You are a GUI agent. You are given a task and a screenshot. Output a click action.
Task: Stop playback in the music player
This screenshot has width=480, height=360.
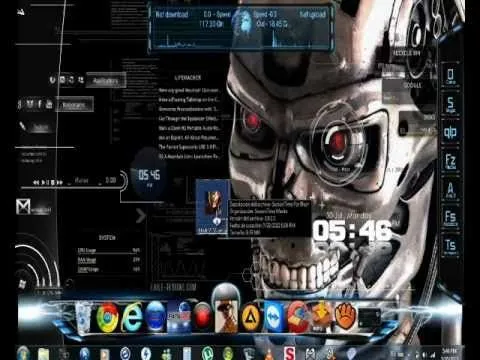coord(52,182)
